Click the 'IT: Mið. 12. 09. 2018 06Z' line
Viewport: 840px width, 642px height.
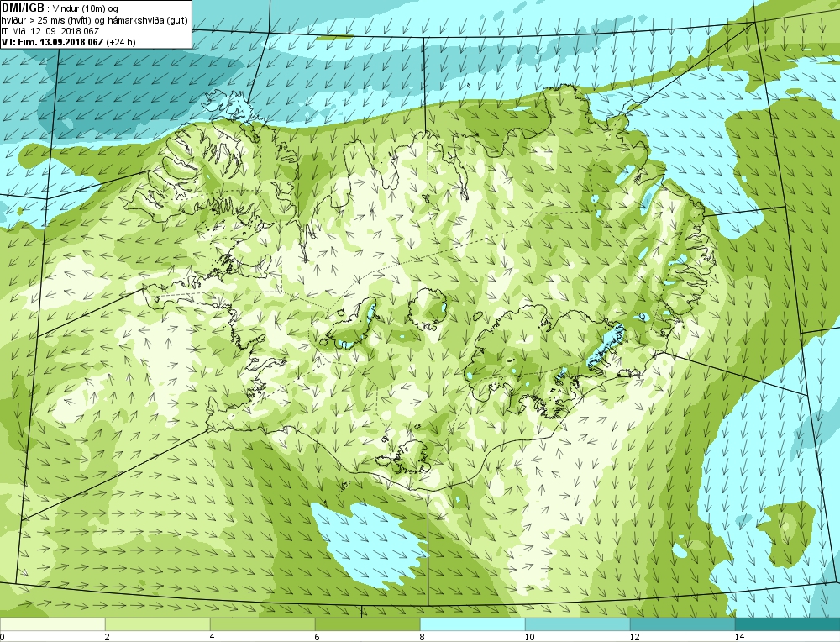(x=50, y=32)
